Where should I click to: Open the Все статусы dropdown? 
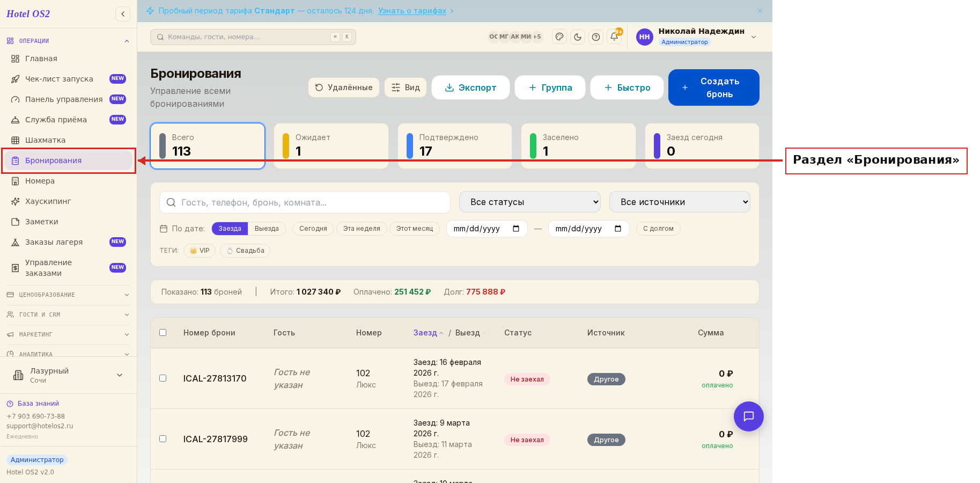(530, 202)
